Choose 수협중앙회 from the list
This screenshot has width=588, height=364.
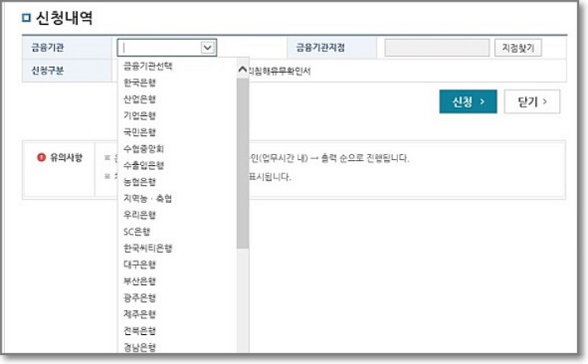tap(143, 148)
